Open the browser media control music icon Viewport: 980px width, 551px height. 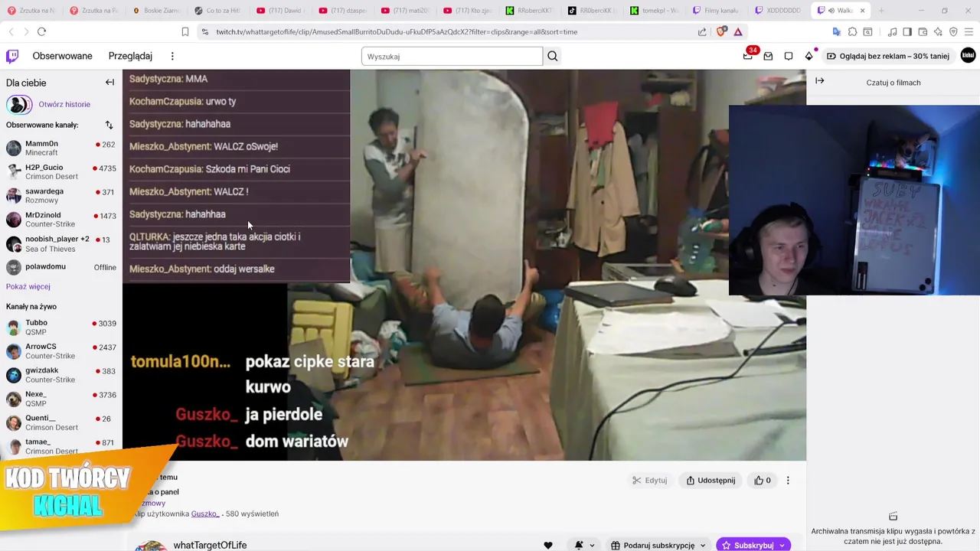(x=892, y=31)
